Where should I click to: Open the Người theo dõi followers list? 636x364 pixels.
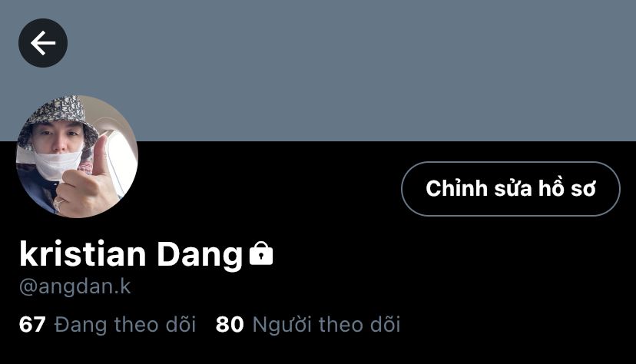[308, 325]
